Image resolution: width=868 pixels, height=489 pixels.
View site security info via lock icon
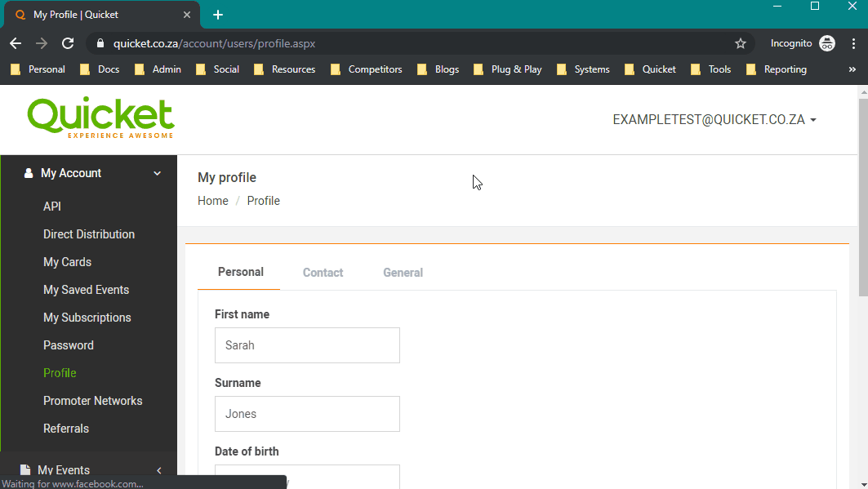tap(100, 44)
